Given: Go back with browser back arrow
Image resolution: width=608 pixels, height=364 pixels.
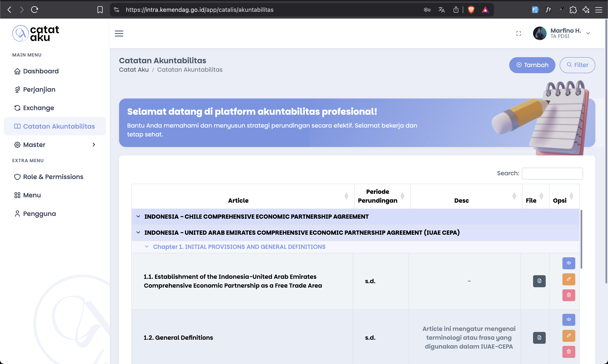Looking at the screenshot, I should (9, 9).
